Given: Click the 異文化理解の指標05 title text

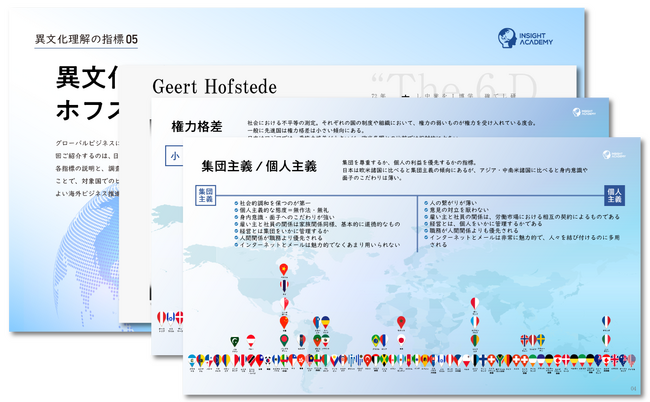Looking at the screenshot, I should 86,39.
